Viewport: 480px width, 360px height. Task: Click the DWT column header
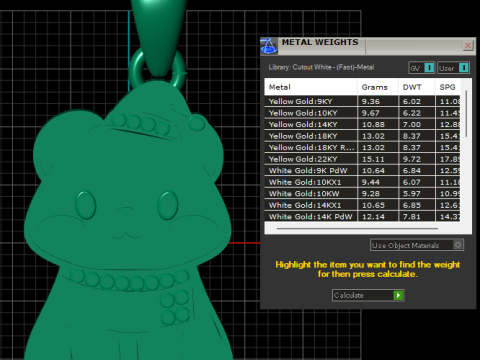(x=417, y=87)
